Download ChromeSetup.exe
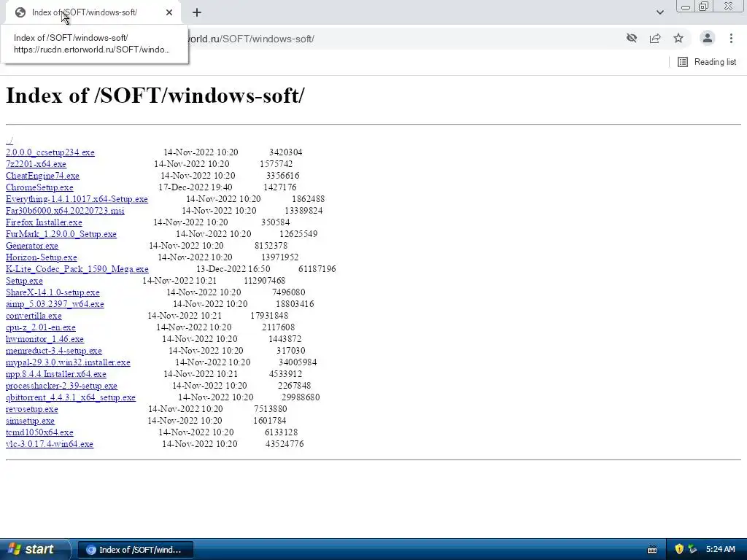The image size is (747, 560). tap(39, 187)
